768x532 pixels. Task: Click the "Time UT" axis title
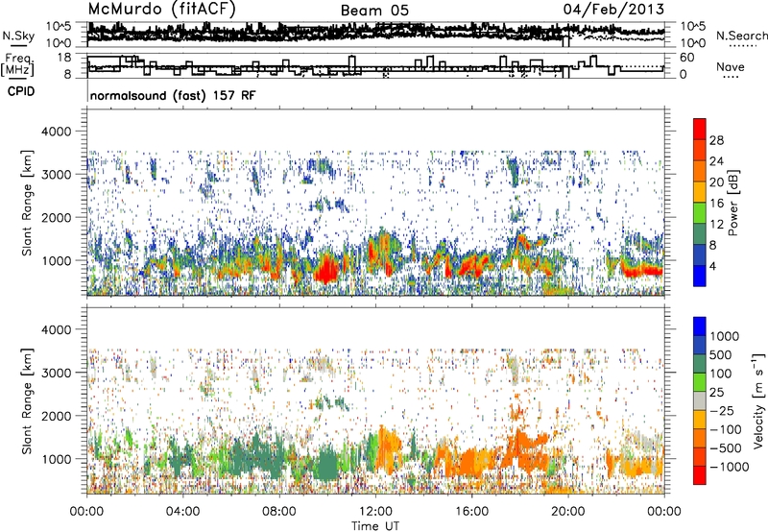pos(375,525)
